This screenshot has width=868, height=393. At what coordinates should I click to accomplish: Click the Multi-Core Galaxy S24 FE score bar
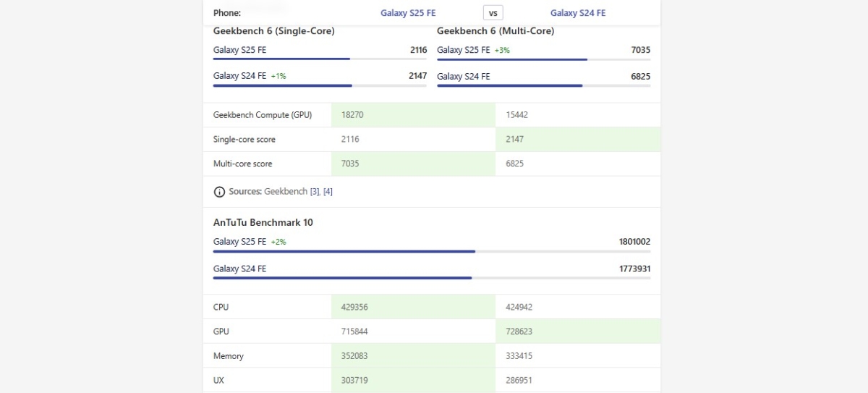coord(544,85)
